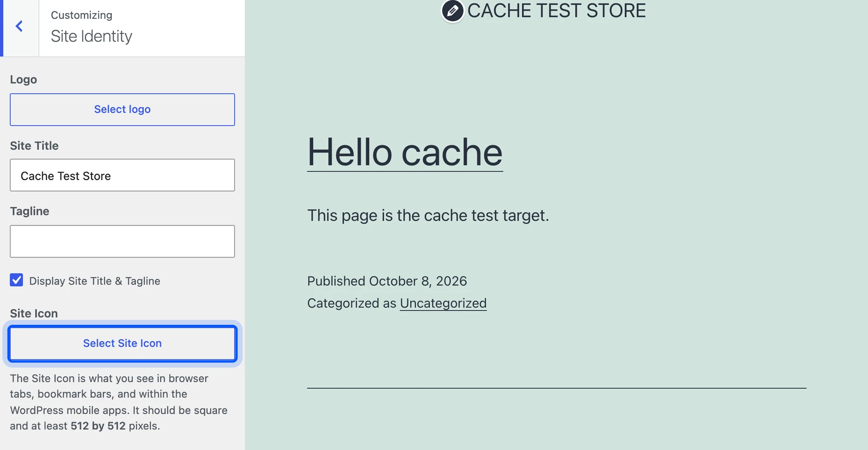Viewport: 868px width, 450px height.
Task: Go back using the Customizer back chevron
Action: (19, 26)
